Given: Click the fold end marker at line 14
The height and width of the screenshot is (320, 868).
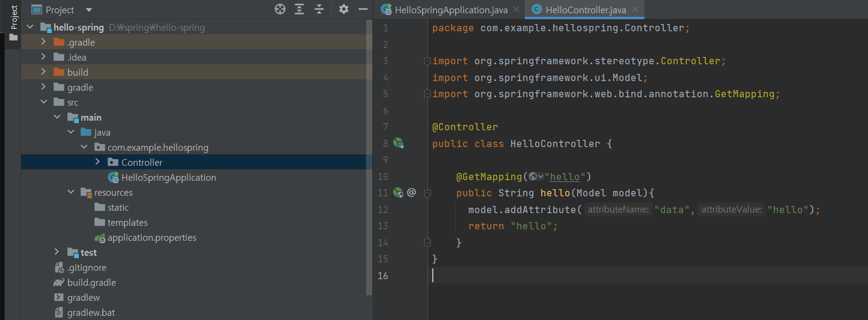Looking at the screenshot, I should click(x=427, y=242).
